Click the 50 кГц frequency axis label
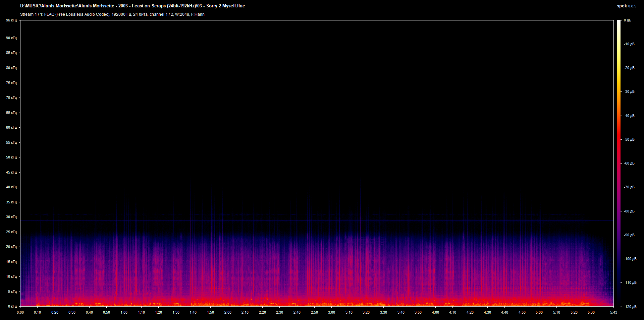The height and width of the screenshot is (320, 644). [x=11, y=157]
